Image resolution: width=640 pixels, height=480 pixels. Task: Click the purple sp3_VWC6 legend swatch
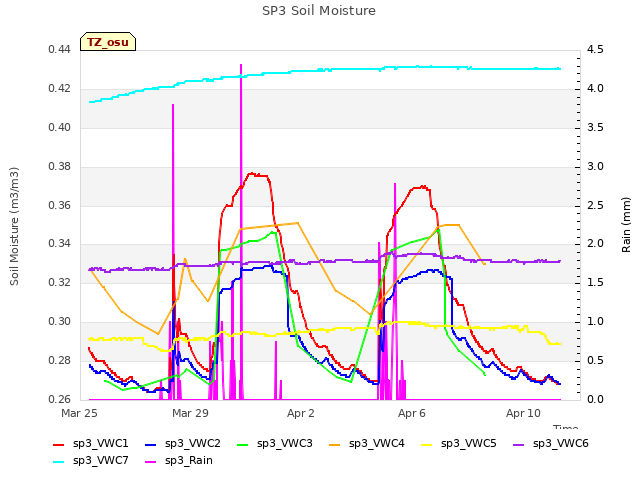518,444
